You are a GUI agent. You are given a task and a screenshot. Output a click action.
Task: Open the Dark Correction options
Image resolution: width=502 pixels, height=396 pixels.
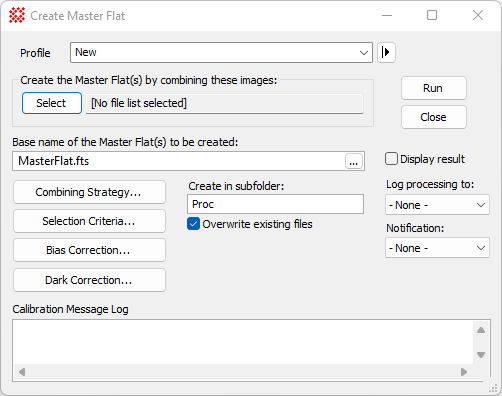pyautogui.click(x=89, y=280)
